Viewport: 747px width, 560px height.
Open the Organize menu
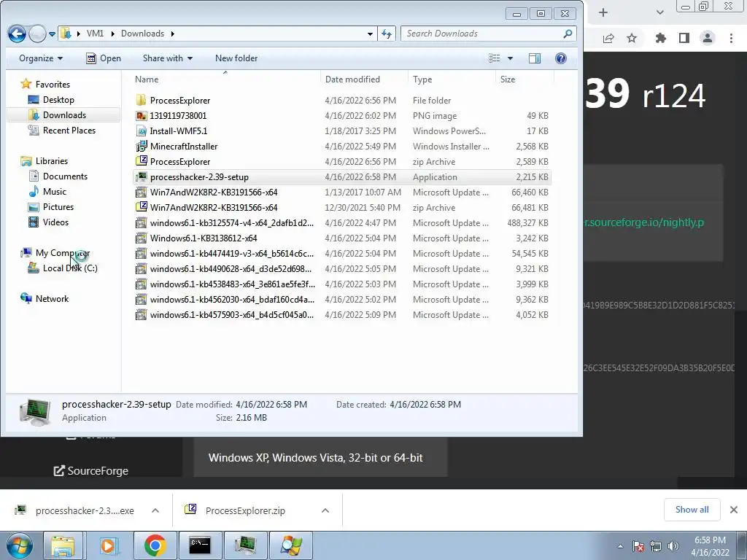(41, 58)
